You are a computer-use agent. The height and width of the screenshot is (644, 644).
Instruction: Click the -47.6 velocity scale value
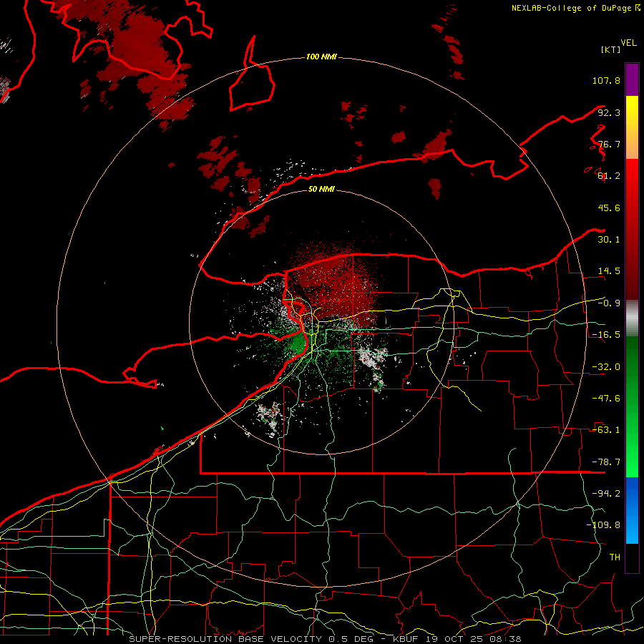(606, 399)
